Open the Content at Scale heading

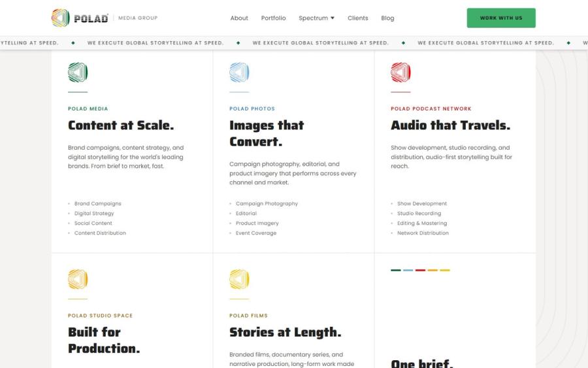(121, 125)
